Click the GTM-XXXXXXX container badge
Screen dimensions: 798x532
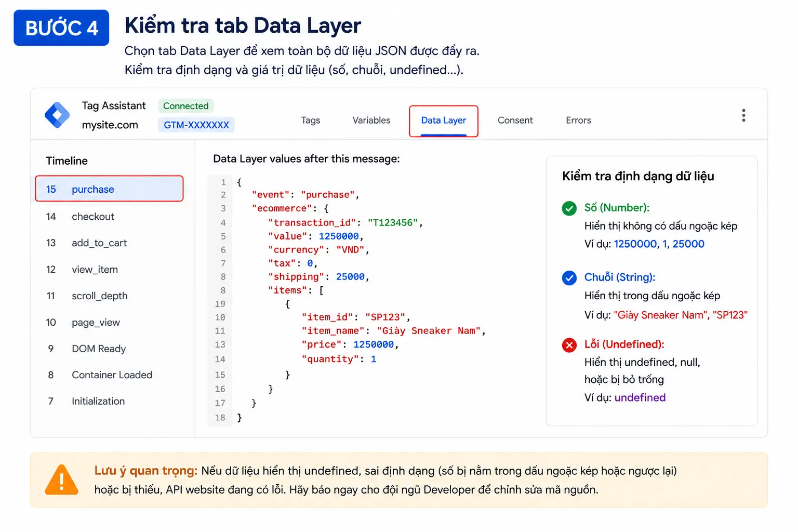pyautogui.click(x=196, y=125)
